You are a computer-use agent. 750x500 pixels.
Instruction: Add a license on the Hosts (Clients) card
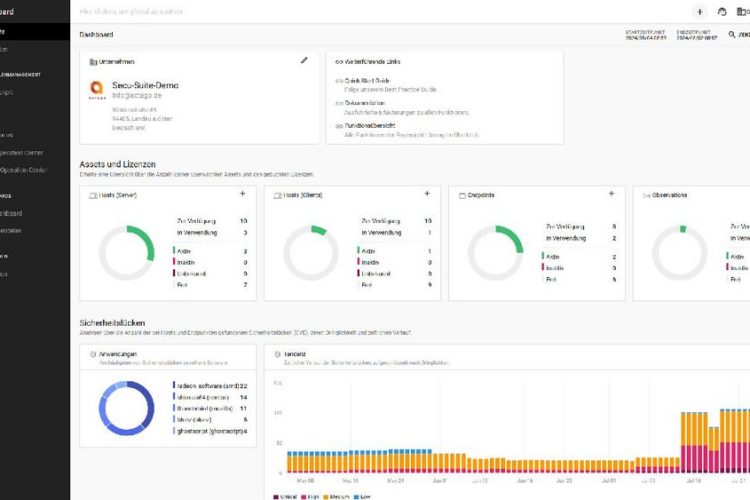pyautogui.click(x=427, y=194)
